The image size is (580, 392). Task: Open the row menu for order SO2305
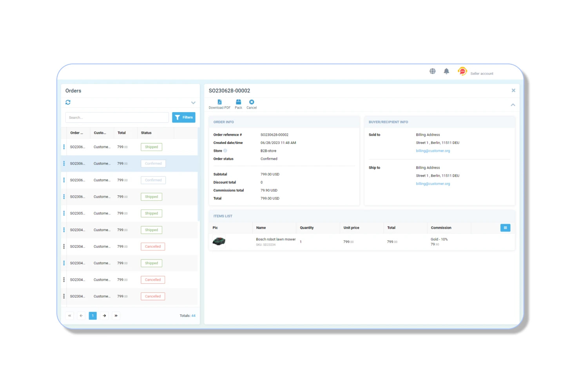[64, 213]
